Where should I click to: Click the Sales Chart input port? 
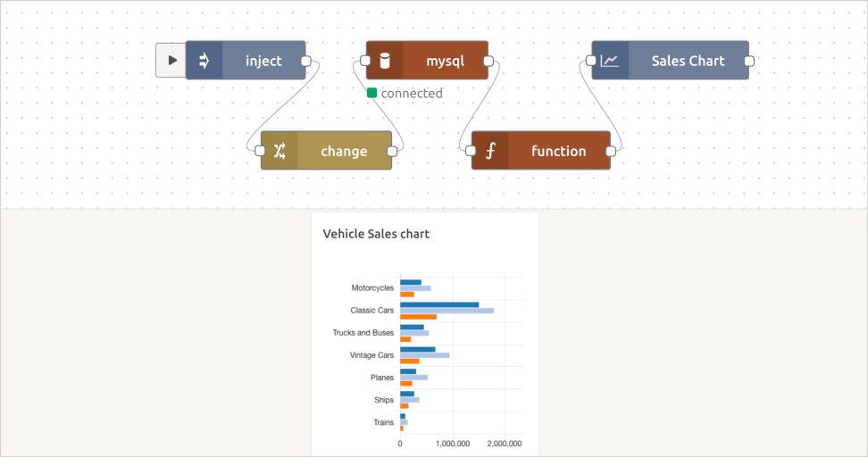[x=591, y=61]
